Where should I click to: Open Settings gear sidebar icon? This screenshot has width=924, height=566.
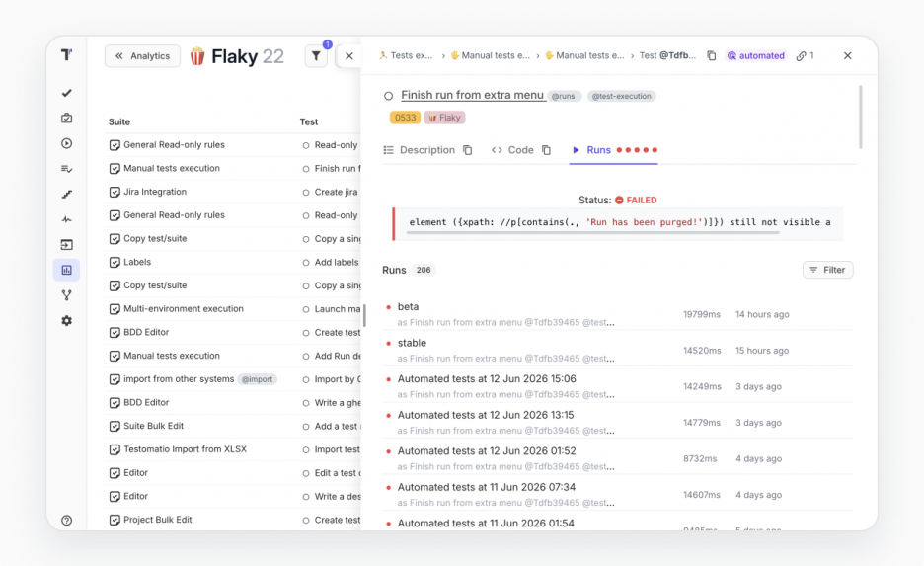[66, 321]
